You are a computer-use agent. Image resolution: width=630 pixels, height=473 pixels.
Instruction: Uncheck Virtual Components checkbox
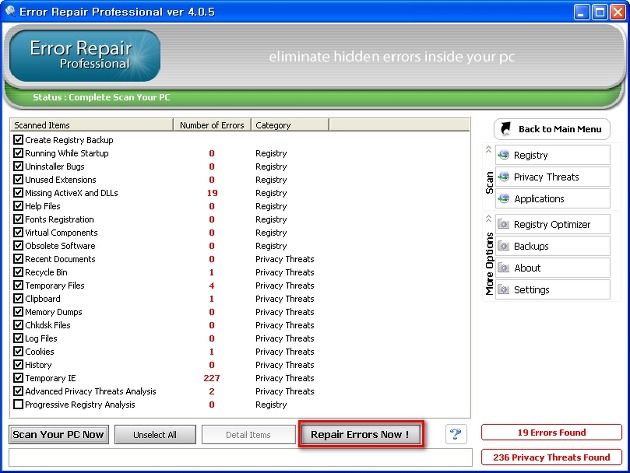coord(18,232)
